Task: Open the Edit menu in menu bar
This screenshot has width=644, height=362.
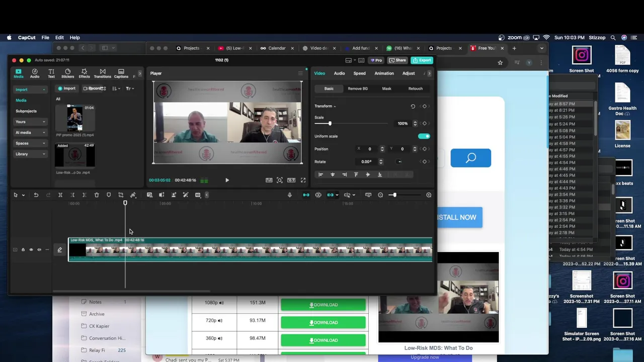Action: point(59,38)
